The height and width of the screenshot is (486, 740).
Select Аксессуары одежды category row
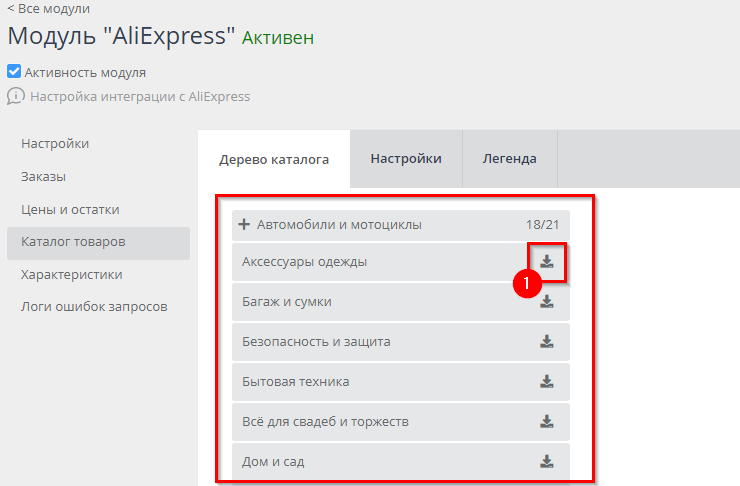401,262
